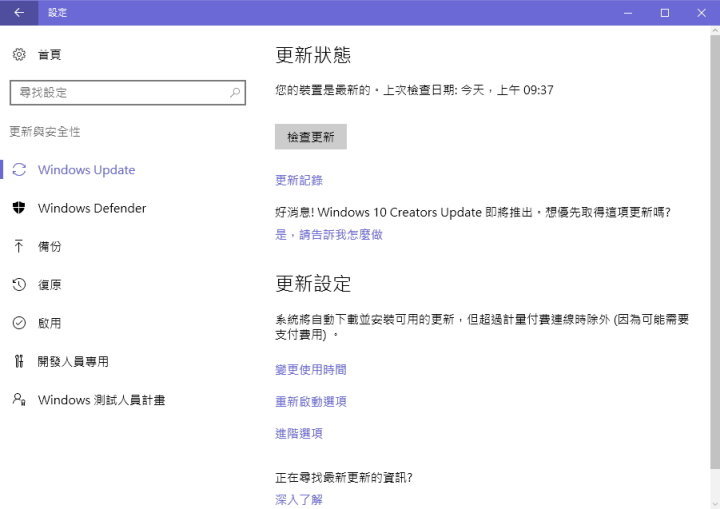Select Windows Update in sidebar
720x509 pixels.
pos(86,170)
